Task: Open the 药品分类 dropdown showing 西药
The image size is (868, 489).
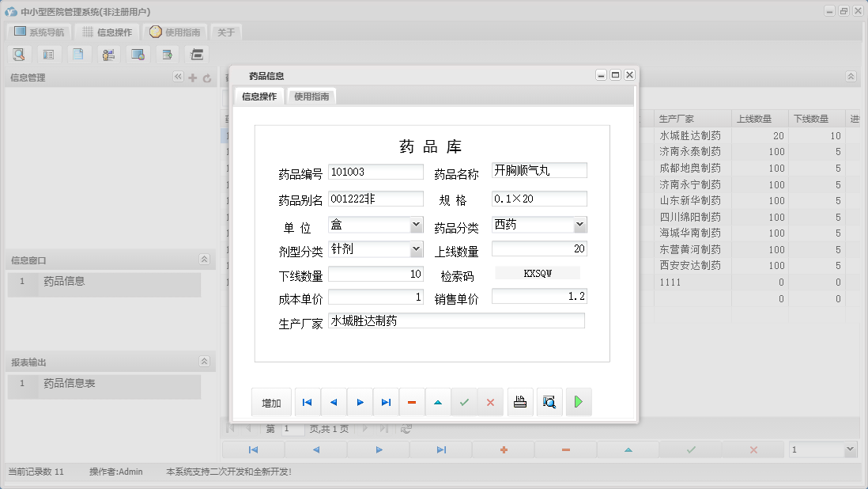Action: (580, 224)
